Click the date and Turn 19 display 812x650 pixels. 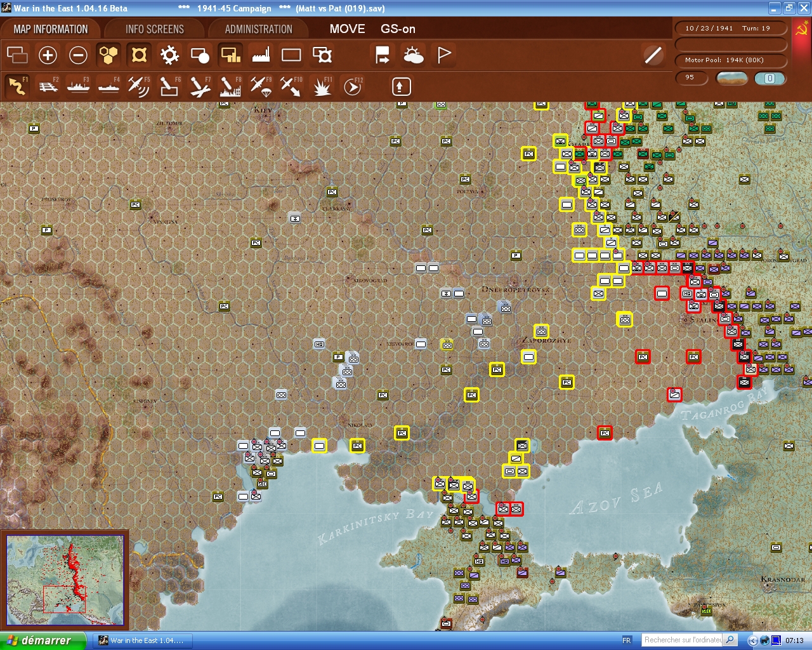pos(731,29)
